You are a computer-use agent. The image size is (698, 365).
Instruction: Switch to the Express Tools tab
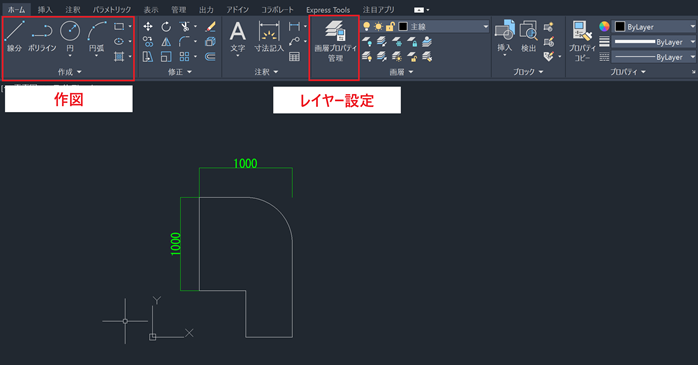328,9
